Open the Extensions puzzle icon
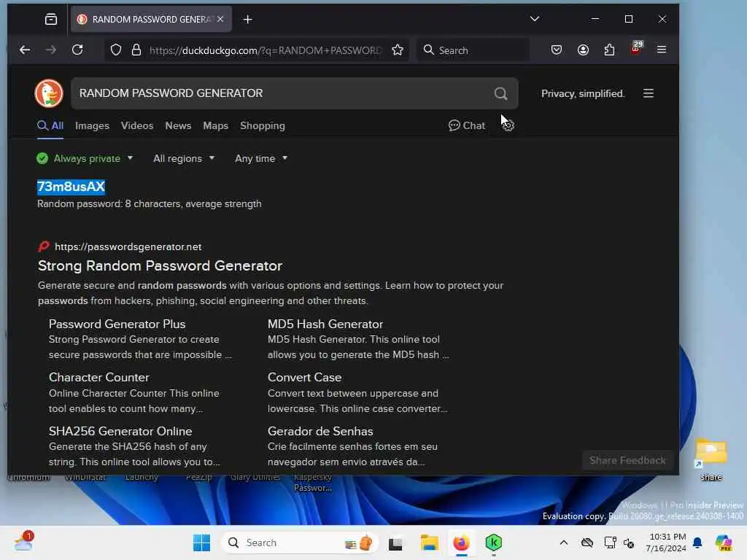 609,50
